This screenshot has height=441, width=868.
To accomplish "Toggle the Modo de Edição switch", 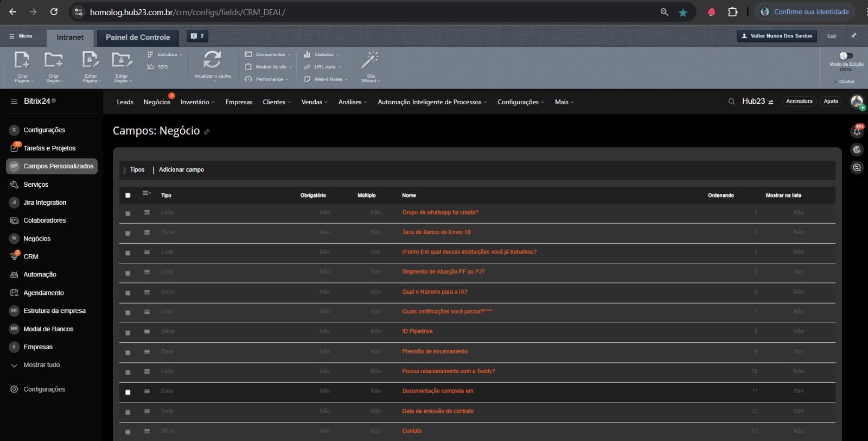I will [846, 55].
